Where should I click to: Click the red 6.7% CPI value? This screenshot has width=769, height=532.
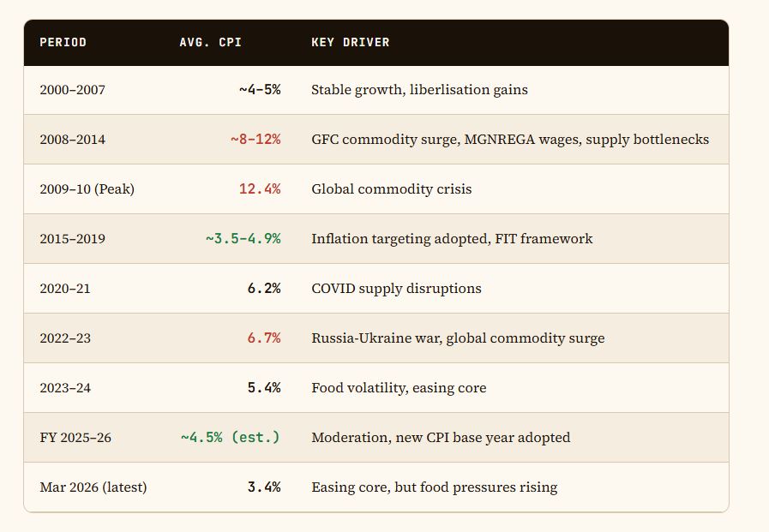pos(264,338)
